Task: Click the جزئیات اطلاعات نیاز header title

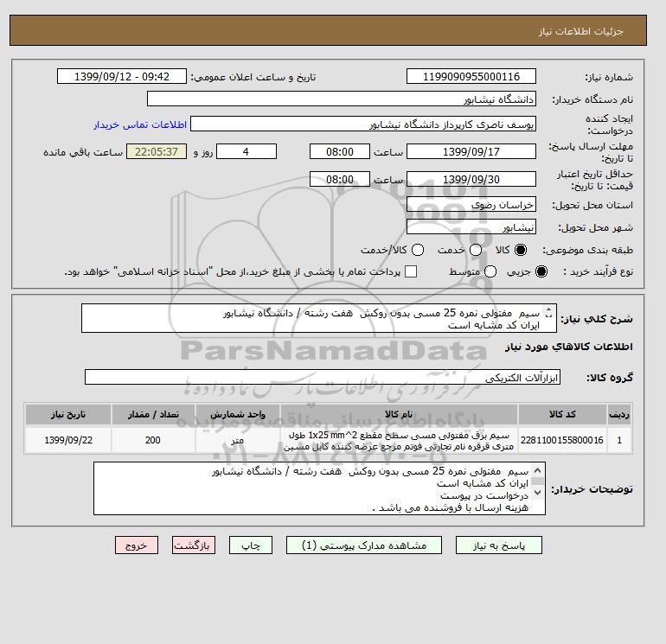Action: pyautogui.click(x=580, y=31)
